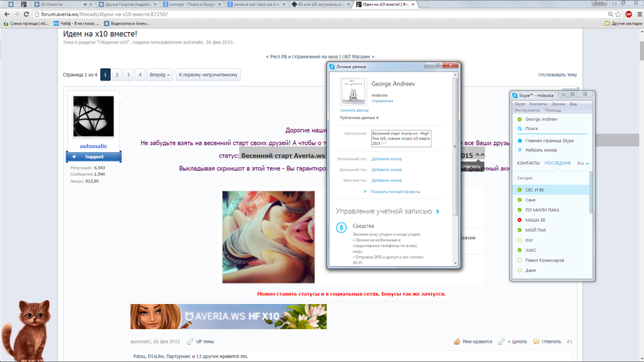Reload the forum page

tap(26, 14)
